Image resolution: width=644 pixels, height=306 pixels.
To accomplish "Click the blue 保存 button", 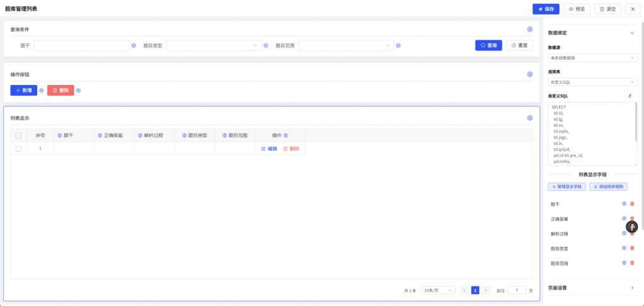I will tap(546, 9).
